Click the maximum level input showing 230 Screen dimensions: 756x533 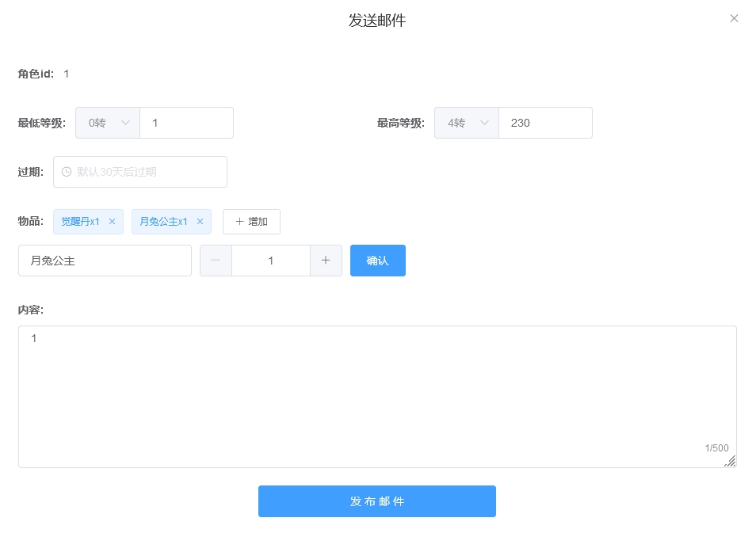[x=545, y=123]
